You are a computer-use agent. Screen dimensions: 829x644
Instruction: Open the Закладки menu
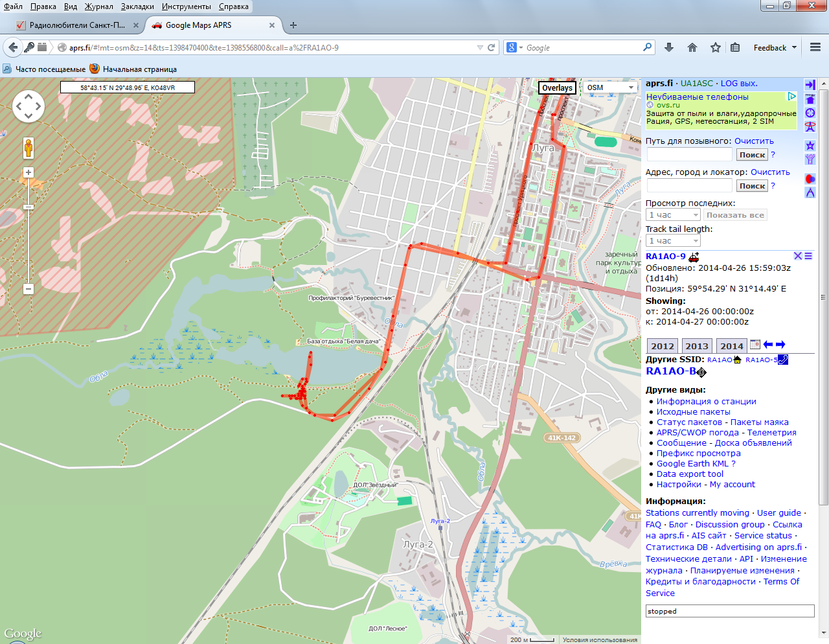point(137,6)
